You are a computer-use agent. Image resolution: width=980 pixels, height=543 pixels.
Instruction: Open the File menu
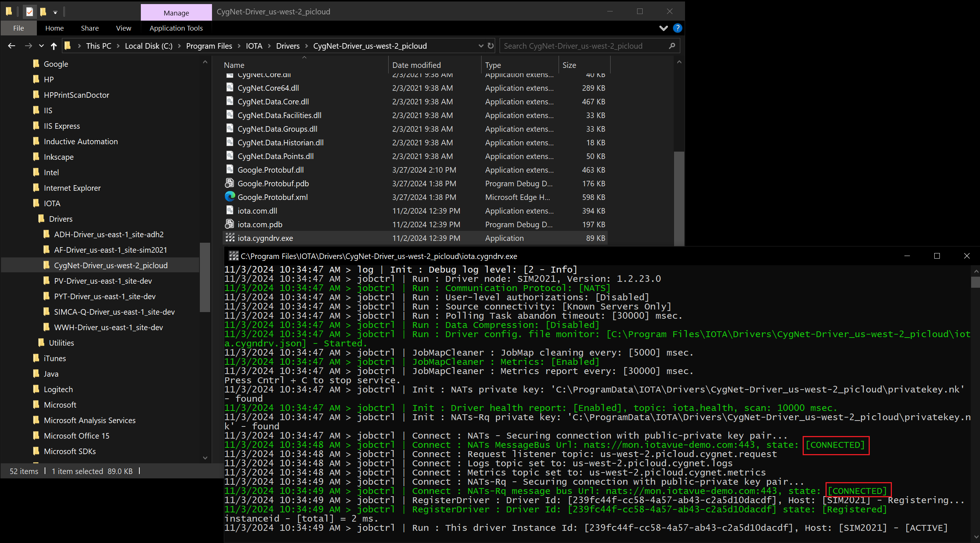18,28
